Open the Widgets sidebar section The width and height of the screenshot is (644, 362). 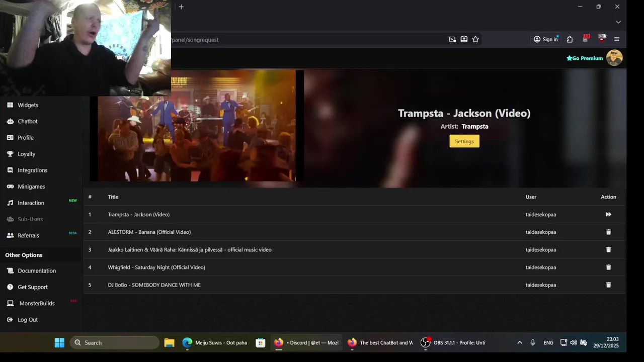28,105
